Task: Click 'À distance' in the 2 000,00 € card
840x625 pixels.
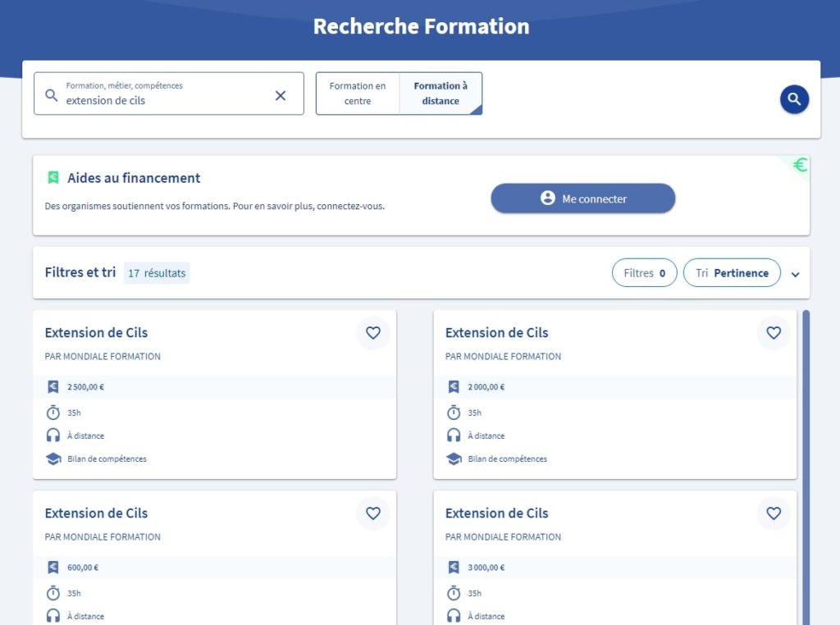Action: [x=486, y=436]
